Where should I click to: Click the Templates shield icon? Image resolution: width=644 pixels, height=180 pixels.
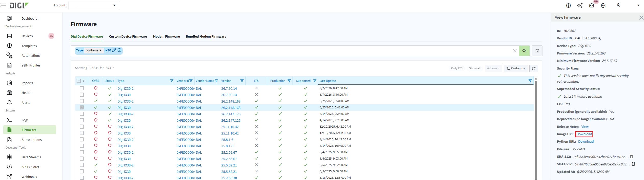pyautogui.click(x=9, y=46)
